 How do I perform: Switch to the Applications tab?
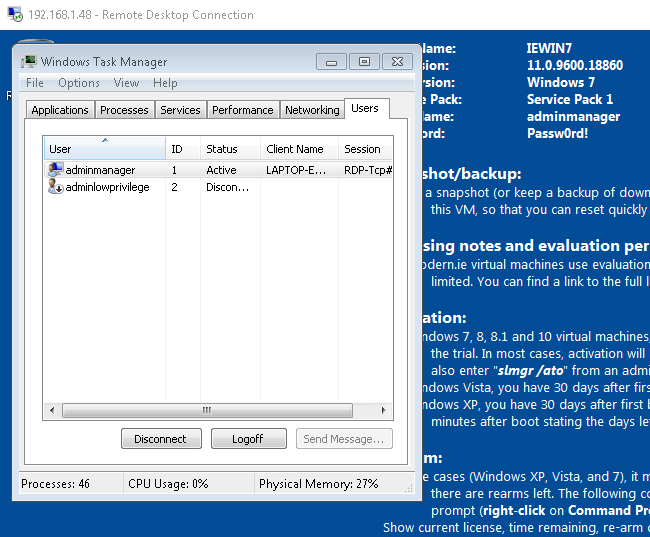tap(60, 110)
